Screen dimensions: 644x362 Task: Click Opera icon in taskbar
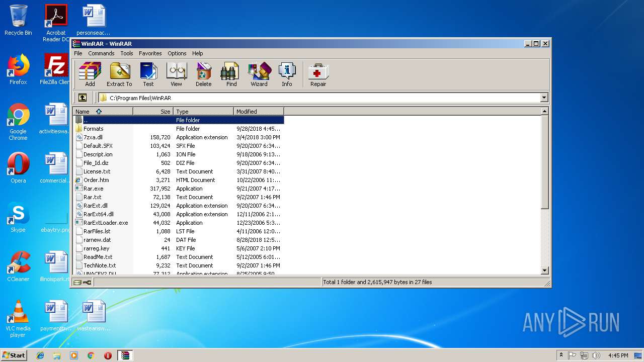108,355
